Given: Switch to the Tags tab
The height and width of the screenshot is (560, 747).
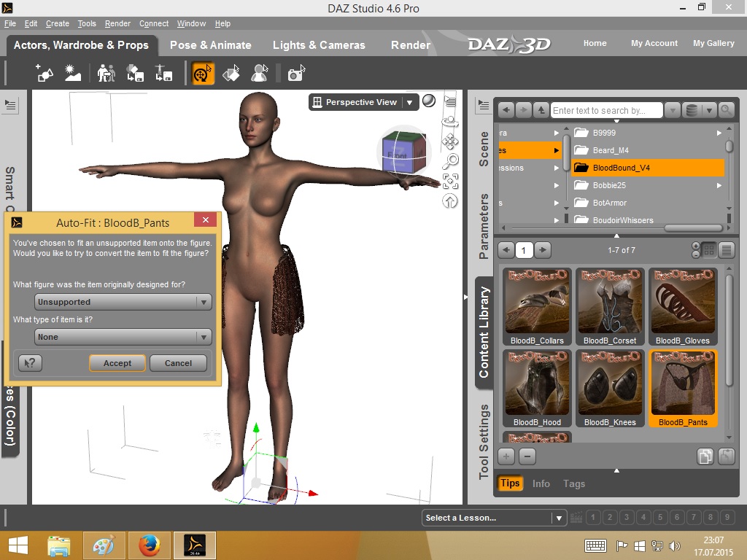Looking at the screenshot, I should click(573, 483).
